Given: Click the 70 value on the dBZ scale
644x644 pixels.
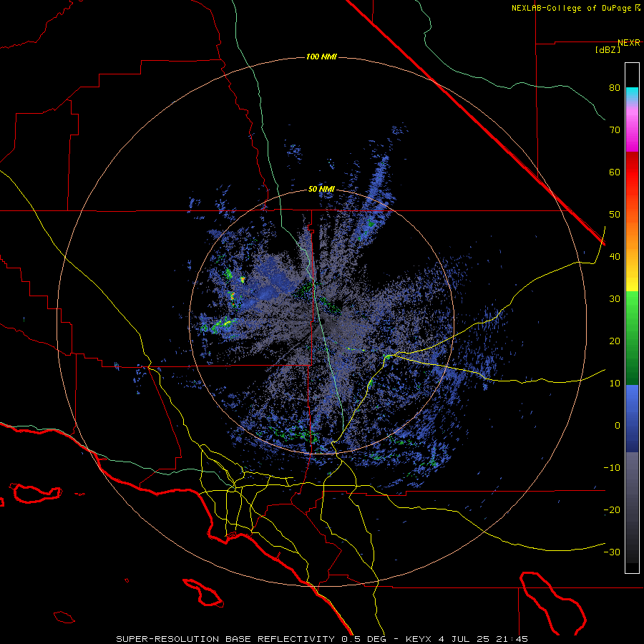Looking at the screenshot, I should [x=615, y=130].
